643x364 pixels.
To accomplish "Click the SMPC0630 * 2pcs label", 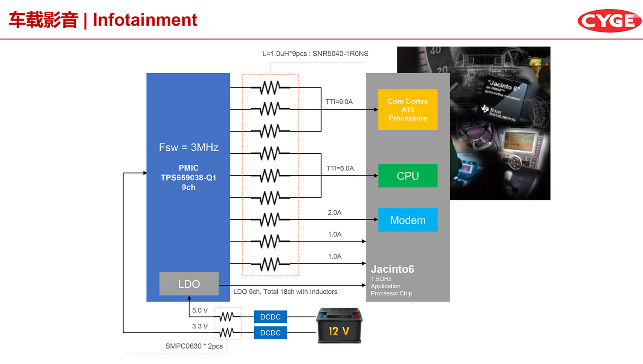I will (194, 346).
